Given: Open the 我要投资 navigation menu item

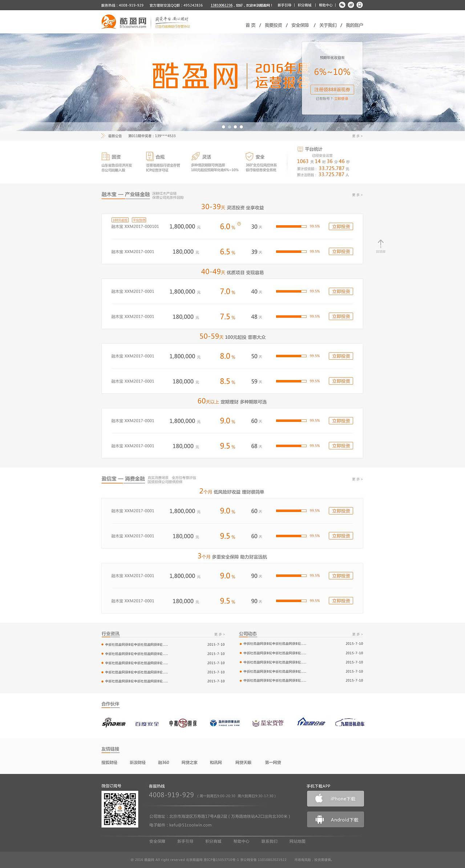Looking at the screenshot, I should tap(273, 25).
